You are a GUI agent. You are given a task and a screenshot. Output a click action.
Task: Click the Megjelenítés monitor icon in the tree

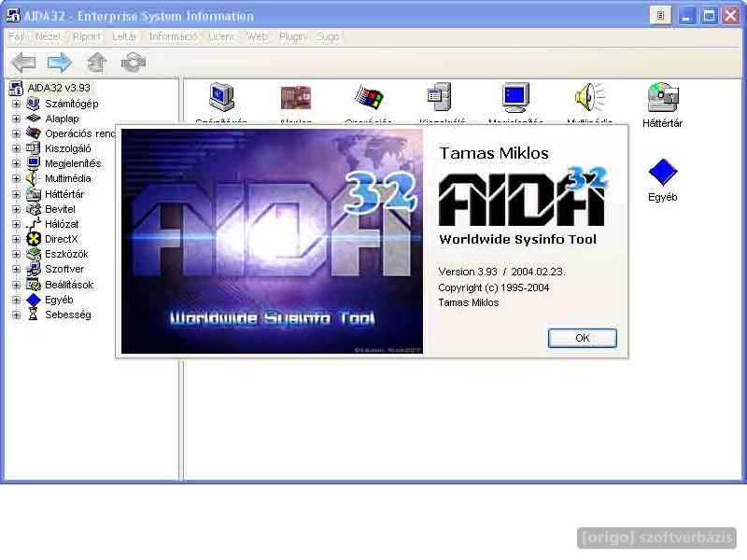[x=33, y=163]
